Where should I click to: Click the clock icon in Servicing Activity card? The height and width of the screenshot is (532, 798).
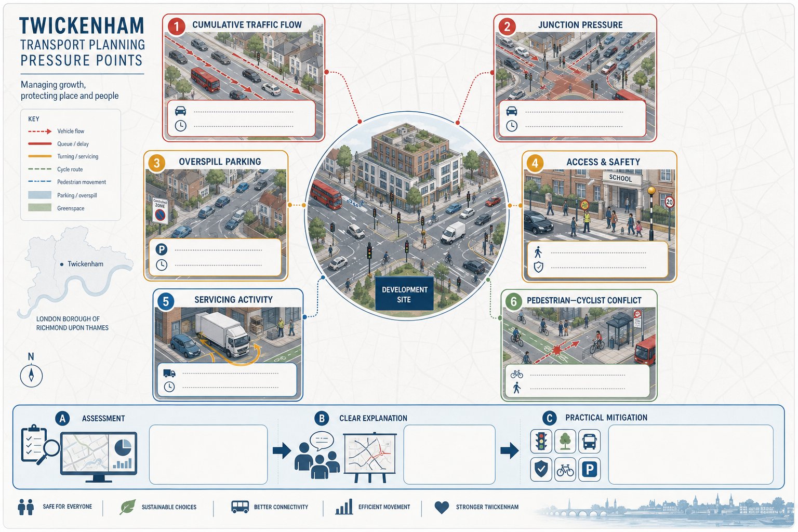tap(169, 387)
